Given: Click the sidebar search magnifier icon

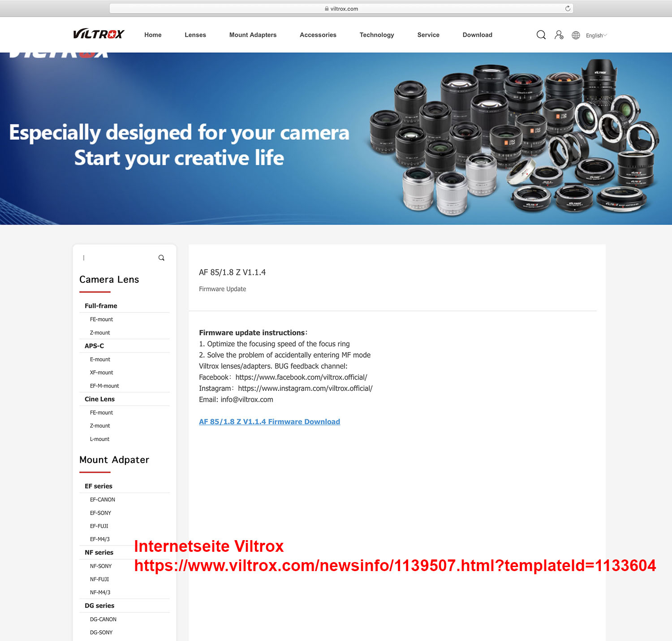Looking at the screenshot, I should 161,258.
